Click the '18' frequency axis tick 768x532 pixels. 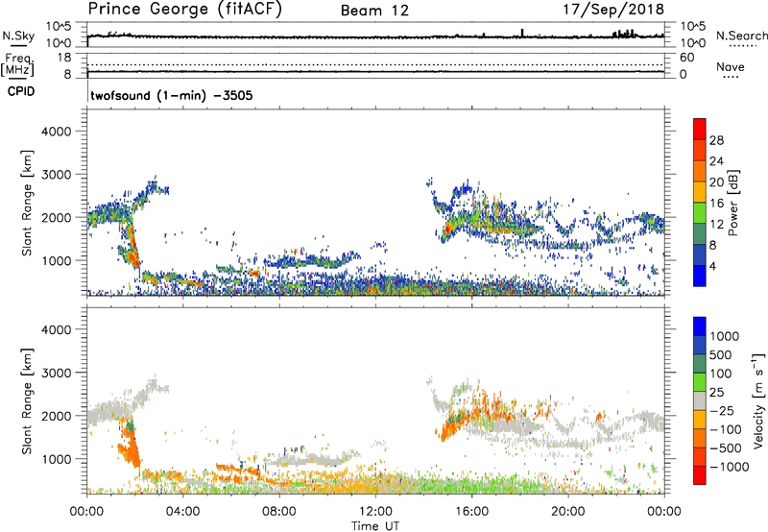tap(64, 58)
